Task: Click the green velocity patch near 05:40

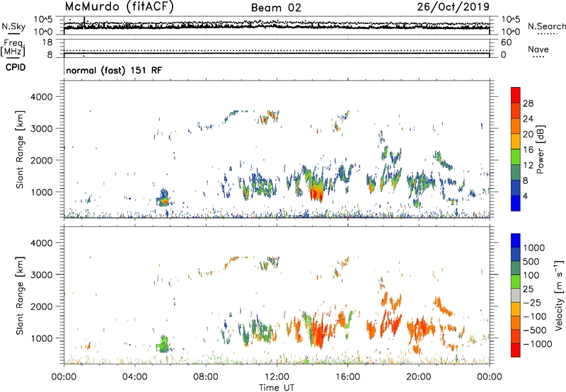Action: click(163, 344)
